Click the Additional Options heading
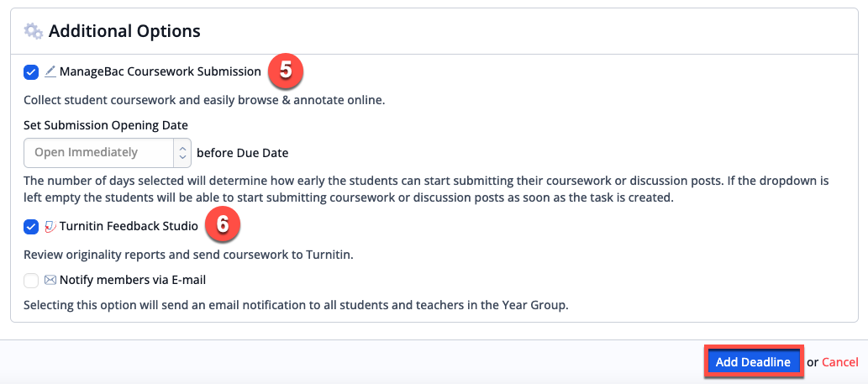Image resolution: width=868 pixels, height=384 pixels. coord(124,31)
